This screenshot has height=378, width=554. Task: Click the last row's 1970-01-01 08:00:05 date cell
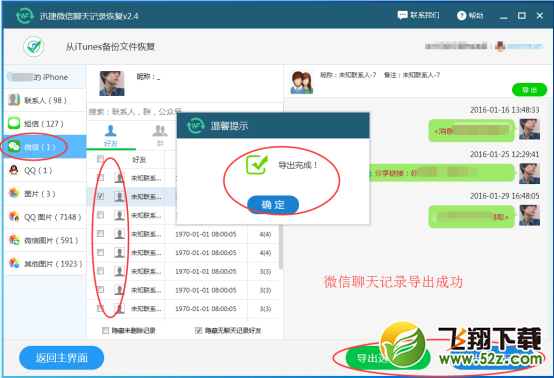(206, 308)
